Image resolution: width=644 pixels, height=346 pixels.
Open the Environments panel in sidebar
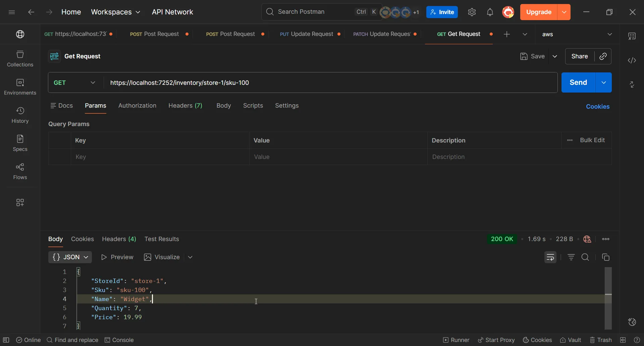[20, 86]
